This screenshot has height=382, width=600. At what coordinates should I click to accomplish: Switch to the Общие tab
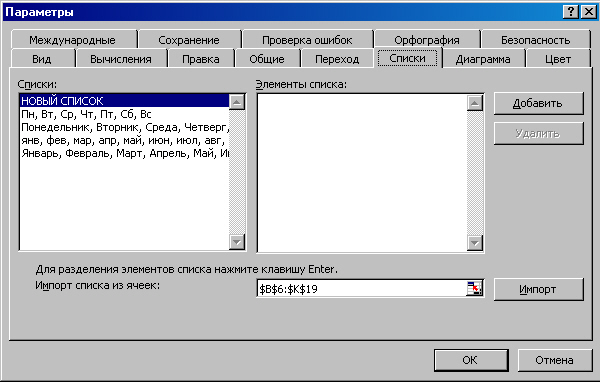[267, 59]
